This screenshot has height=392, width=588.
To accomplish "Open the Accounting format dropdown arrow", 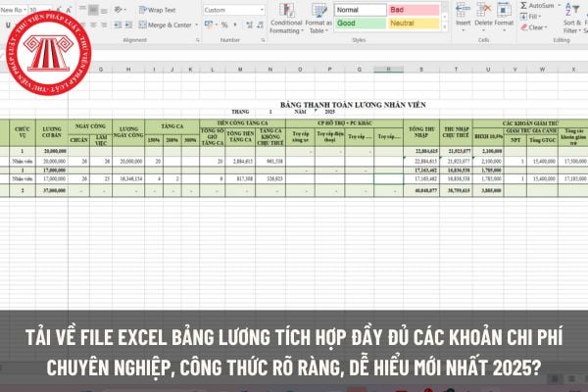I will pos(217,25).
